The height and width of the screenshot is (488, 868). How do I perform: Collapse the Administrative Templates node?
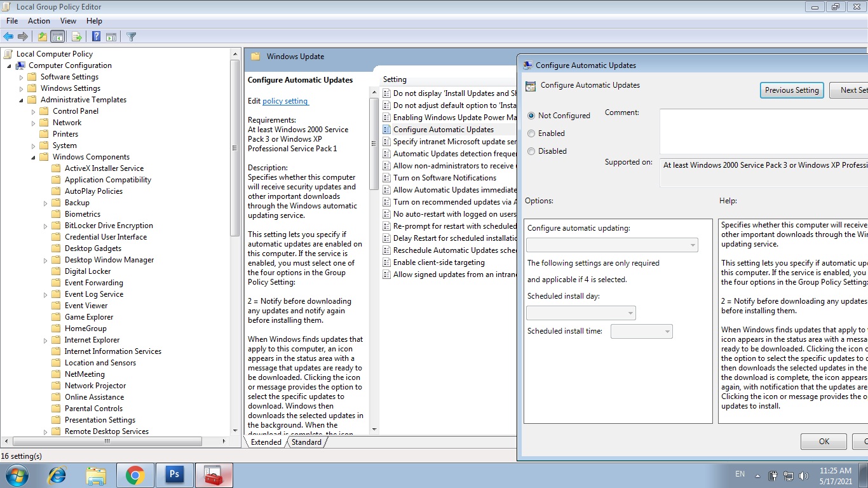coord(21,100)
